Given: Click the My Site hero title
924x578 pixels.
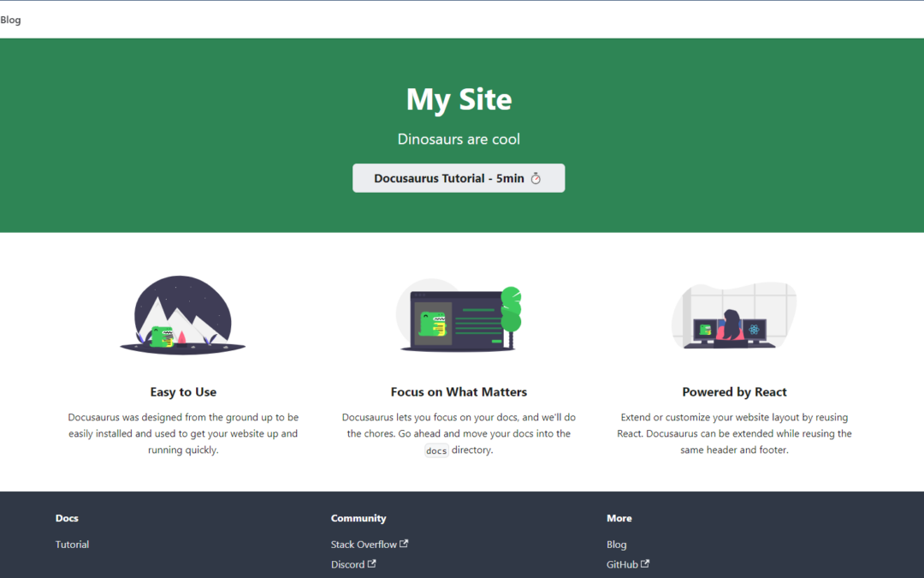Looking at the screenshot, I should pos(459,100).
